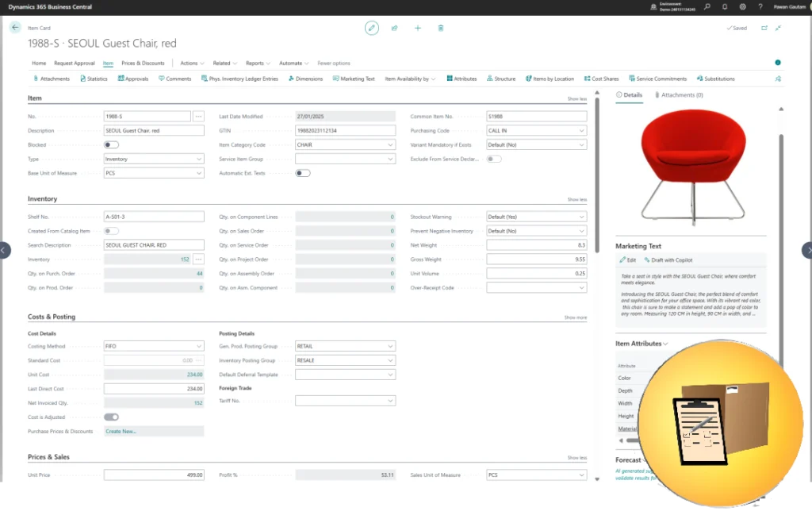Open Items by Location action
The width and height of the screenshot is (812, 515).
(x=550, y=79)
